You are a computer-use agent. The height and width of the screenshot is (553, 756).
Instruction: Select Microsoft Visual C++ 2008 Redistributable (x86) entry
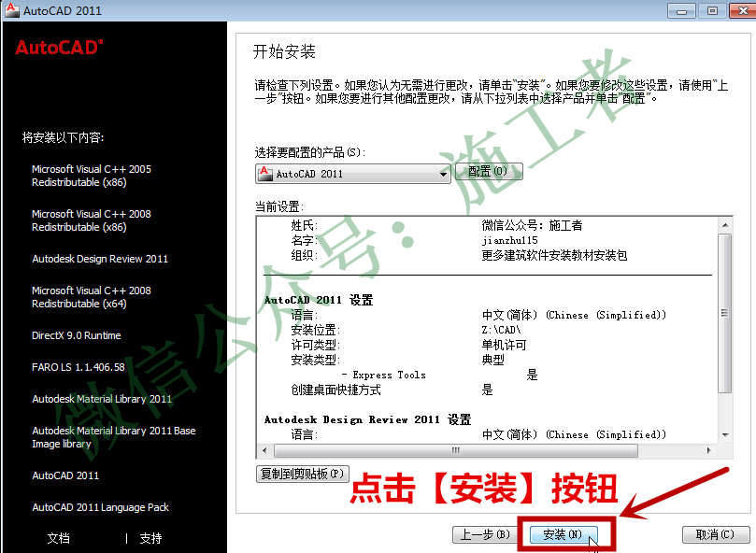92,220
